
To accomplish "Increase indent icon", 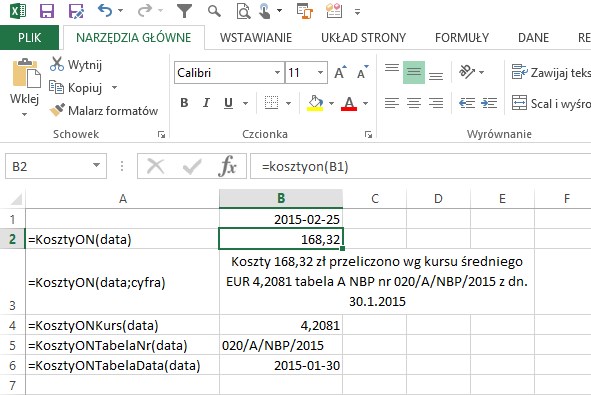I will 489,103.
